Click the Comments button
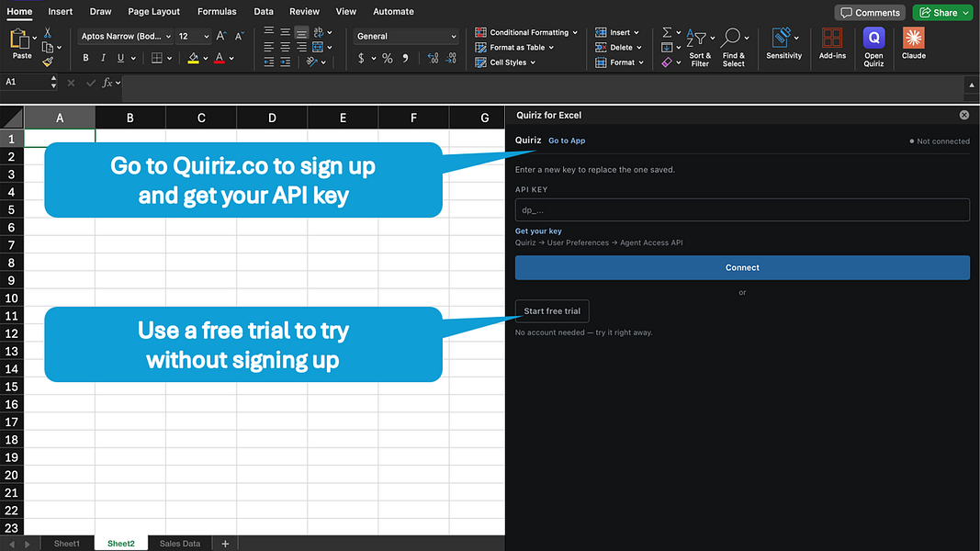The width and height of the screenshot is (980, 551). (x=870, y=13)
